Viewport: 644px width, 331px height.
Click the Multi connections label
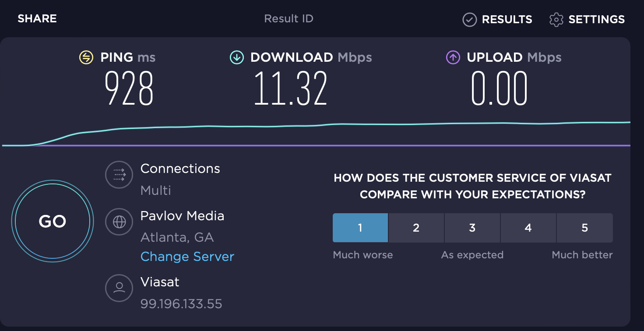(x=156, y=190)
